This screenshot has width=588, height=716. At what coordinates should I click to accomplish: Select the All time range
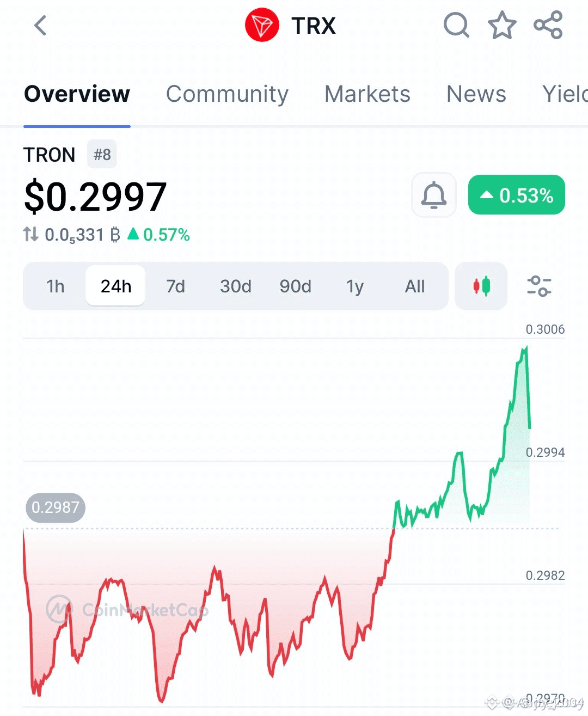(x=415, y=286)
